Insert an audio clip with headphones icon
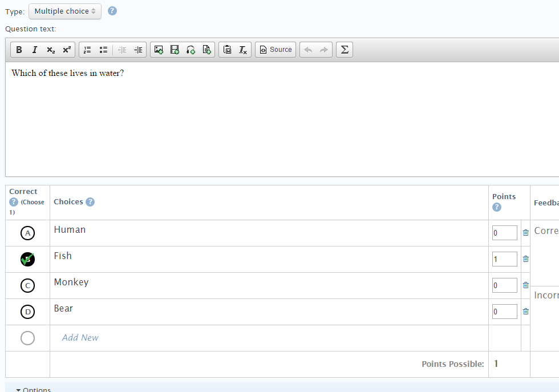Screen dimensions: 559x392 coord(191,50)
